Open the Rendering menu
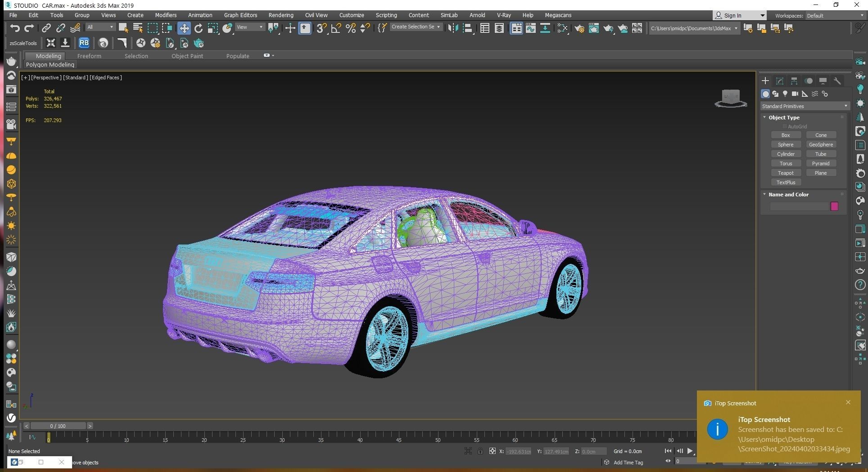The height and width of the screenshot is (472, 868). pos(280,15)
